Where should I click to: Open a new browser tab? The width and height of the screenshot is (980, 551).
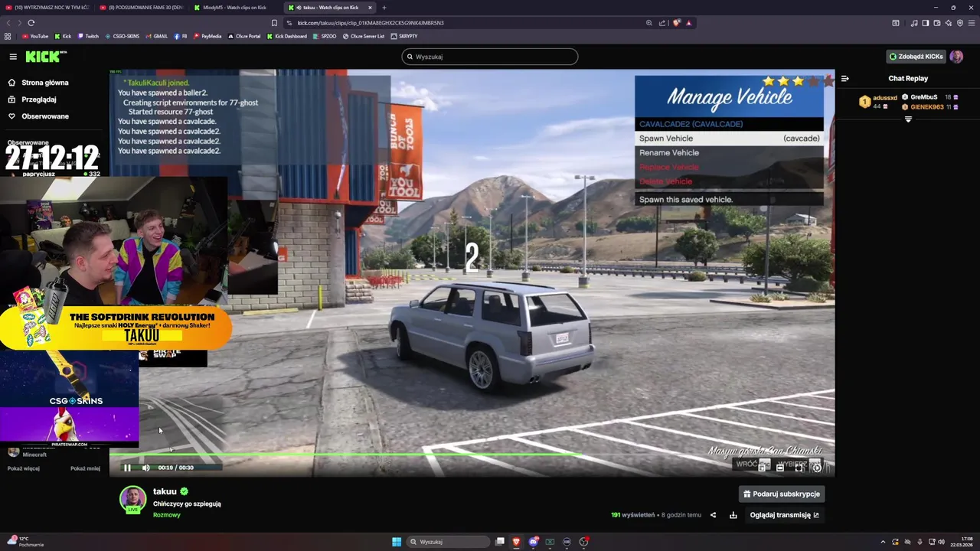tap(384, 8)
